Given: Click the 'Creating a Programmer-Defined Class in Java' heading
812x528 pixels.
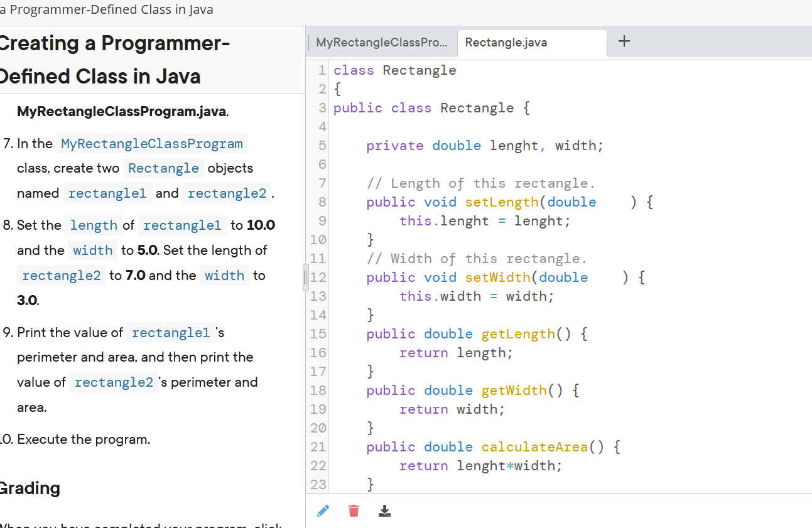Looking at the screenshot, I should (x=115, y=60).
